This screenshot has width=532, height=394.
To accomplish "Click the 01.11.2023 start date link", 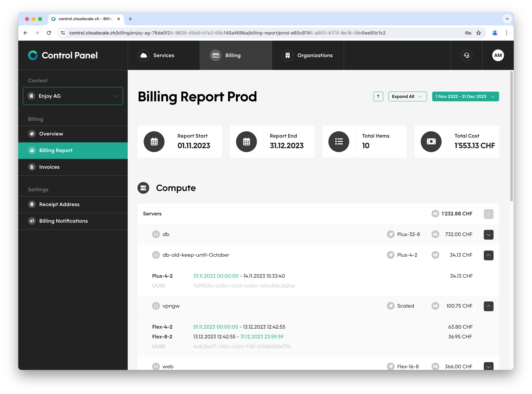I will click(x=216, y=276).
